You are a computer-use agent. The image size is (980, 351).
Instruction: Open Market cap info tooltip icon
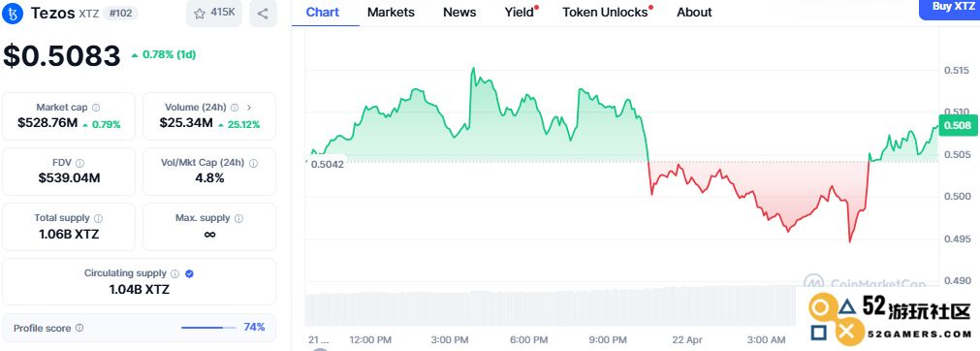point(96,108)
